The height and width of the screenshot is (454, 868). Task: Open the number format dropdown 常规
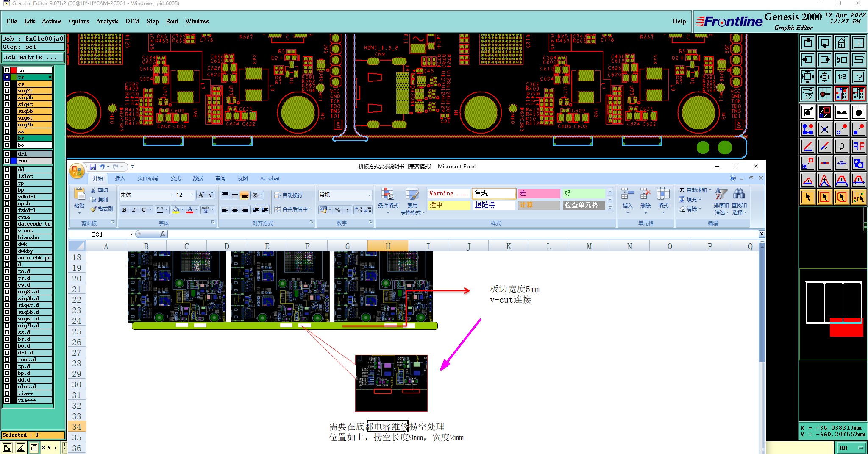(x=369, y=195)
